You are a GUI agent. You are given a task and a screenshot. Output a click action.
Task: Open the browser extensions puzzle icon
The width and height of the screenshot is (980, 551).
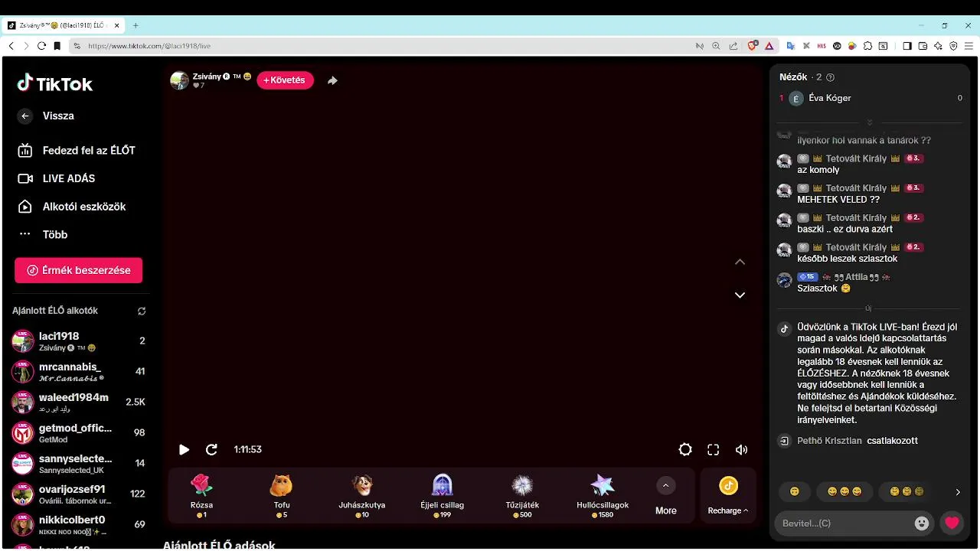coord(867,46)
